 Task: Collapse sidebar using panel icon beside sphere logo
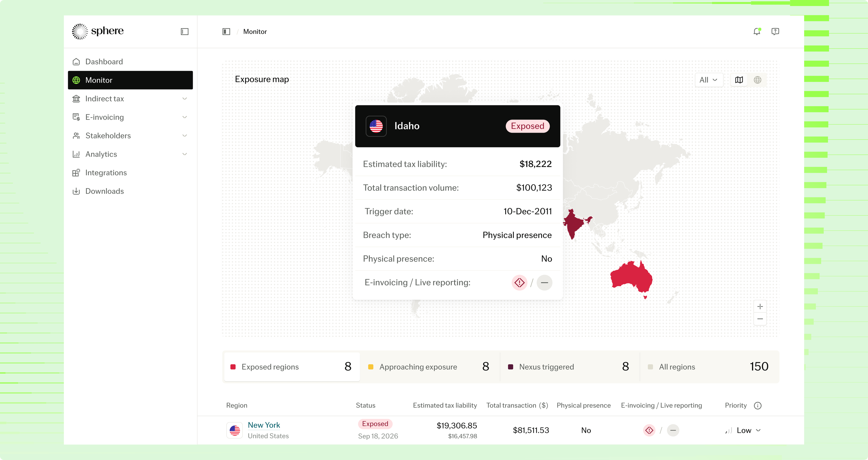pyautogui.click(x=184, y=31)
